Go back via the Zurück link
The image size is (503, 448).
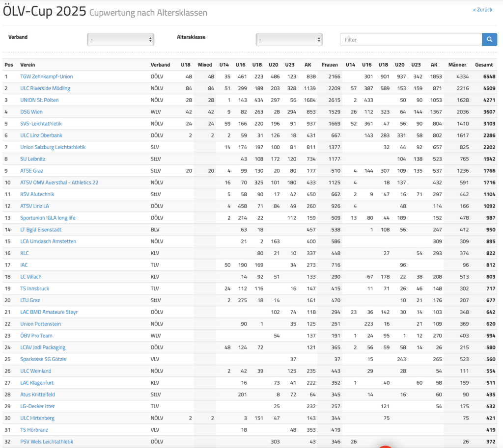[482, 10]
